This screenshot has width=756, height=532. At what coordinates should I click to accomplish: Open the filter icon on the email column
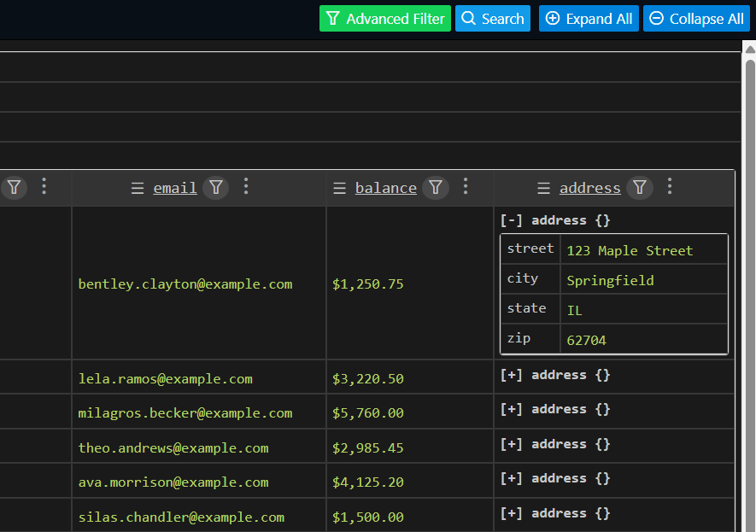(x=216, y=187)
